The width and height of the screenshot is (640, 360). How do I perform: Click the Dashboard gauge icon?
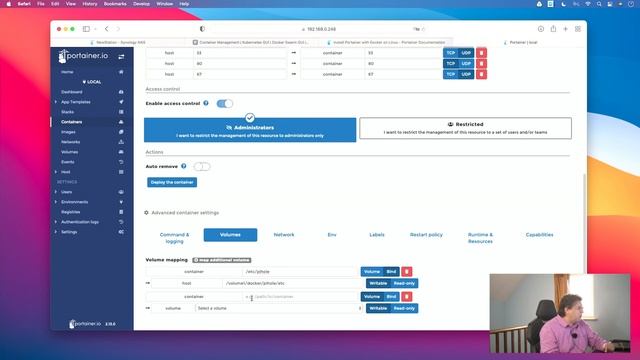121,92
